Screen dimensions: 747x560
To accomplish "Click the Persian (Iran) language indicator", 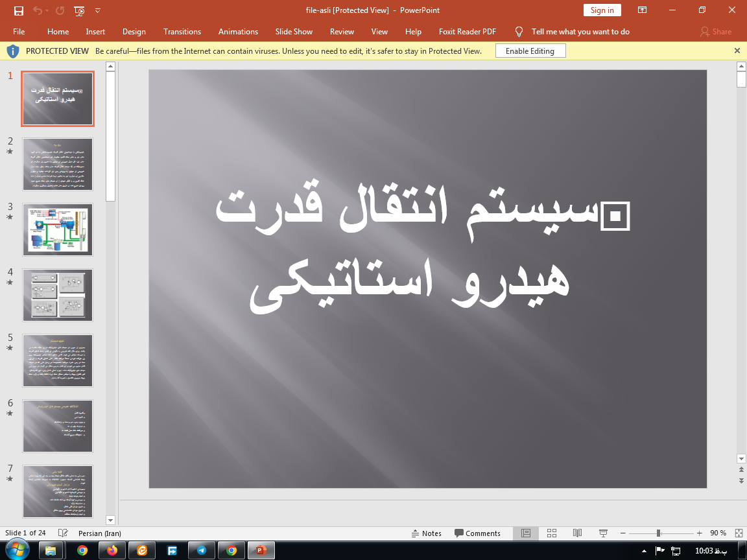I will [x=100, y=533].
